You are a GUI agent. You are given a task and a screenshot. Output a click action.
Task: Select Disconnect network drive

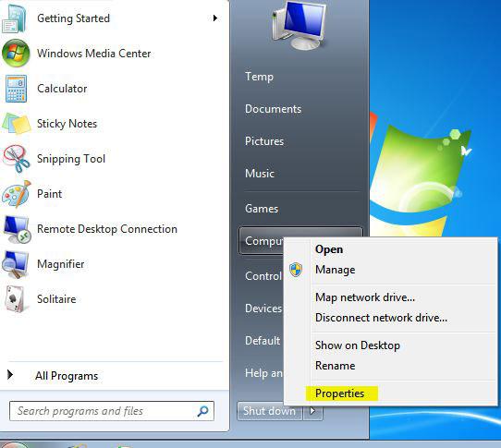(x=381, y=318)
